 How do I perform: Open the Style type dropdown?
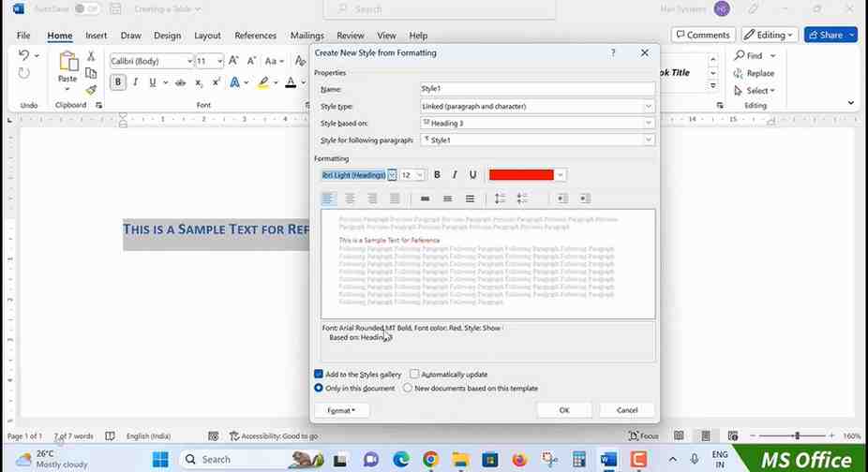coord(648,107)
